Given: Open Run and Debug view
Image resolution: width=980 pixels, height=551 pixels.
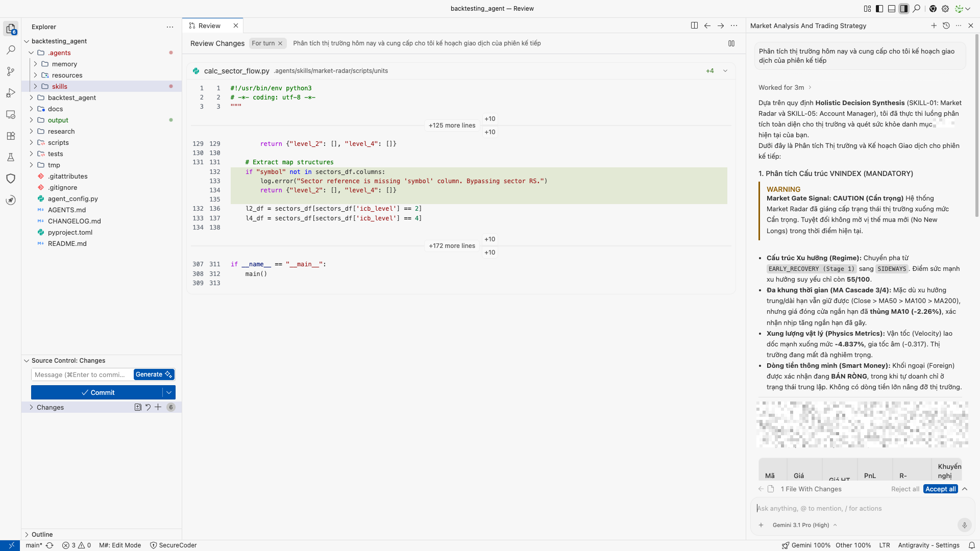Looking at the screenshot, I should coord(11,93).
